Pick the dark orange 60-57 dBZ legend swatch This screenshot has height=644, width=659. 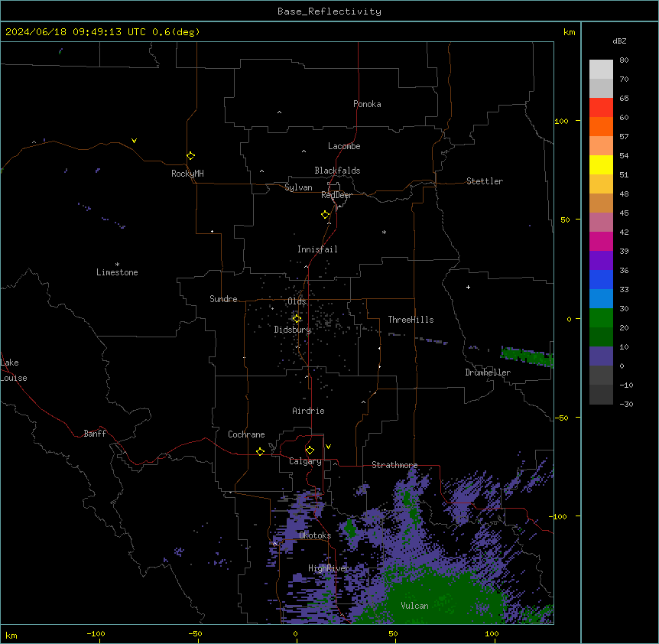601,126
